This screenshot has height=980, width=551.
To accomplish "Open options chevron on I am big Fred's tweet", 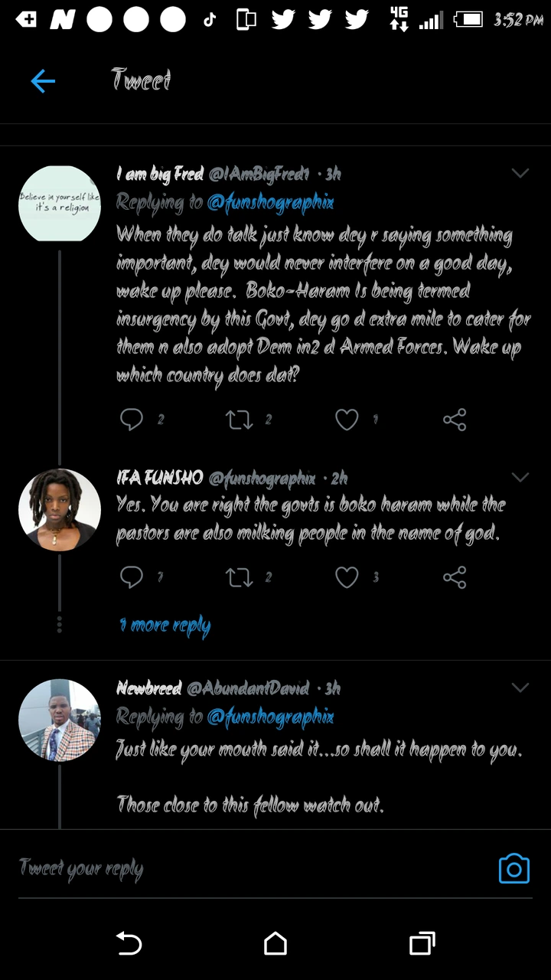I will tap(520, 174).
